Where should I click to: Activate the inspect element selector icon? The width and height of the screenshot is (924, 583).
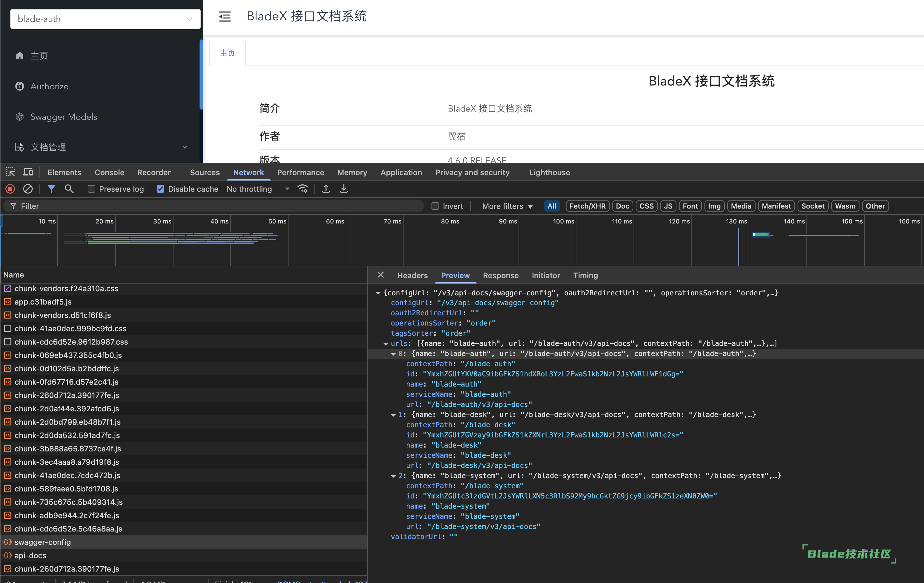click(x=10, y=172)
